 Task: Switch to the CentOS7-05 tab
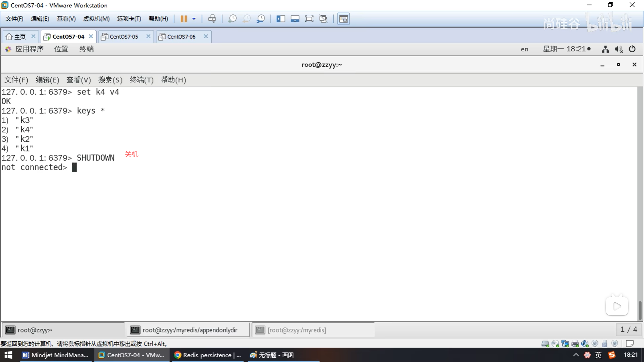click(124, 37)
